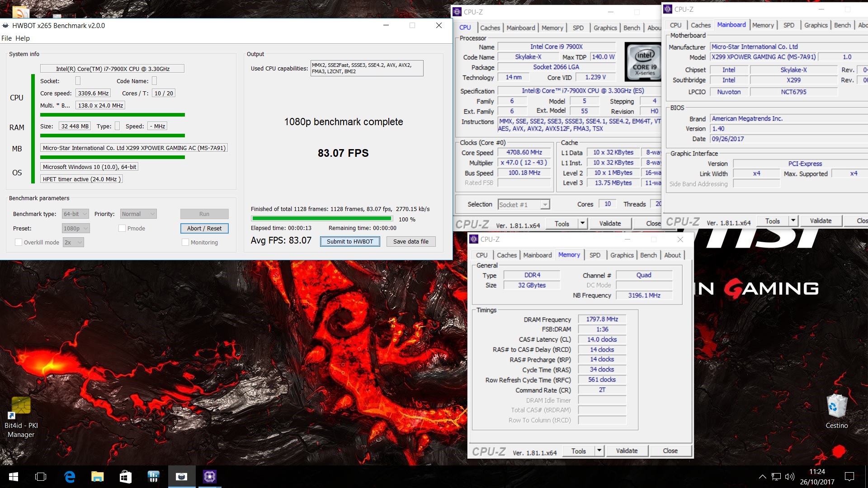Open network status in the tray
868x488 pixels.
point(776,477)
